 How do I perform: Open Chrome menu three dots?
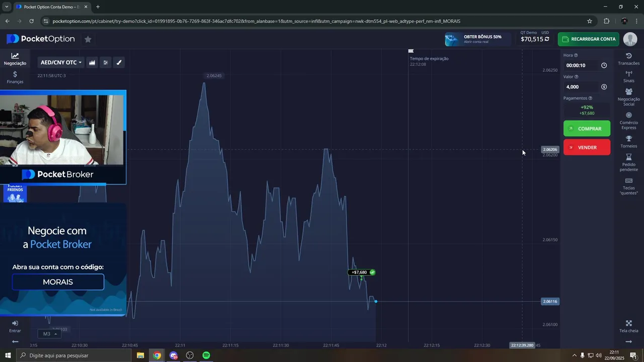pyautogui.click(x=637, y=21)
